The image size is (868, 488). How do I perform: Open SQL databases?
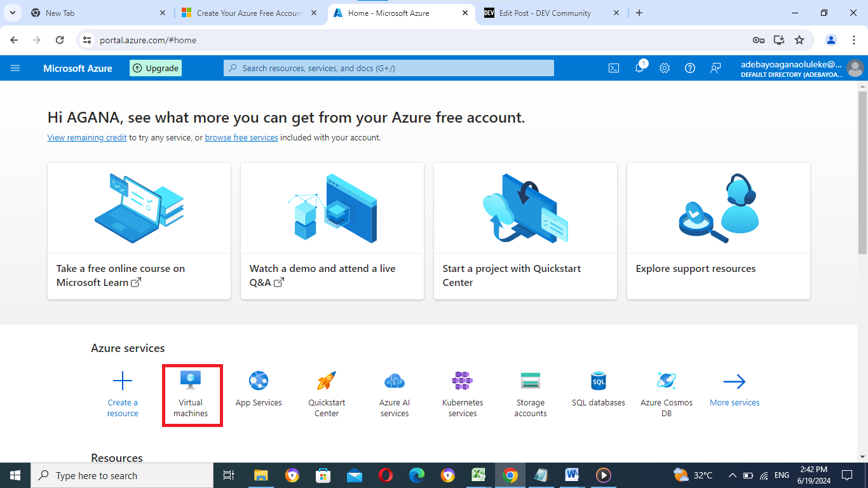[599, 390]
